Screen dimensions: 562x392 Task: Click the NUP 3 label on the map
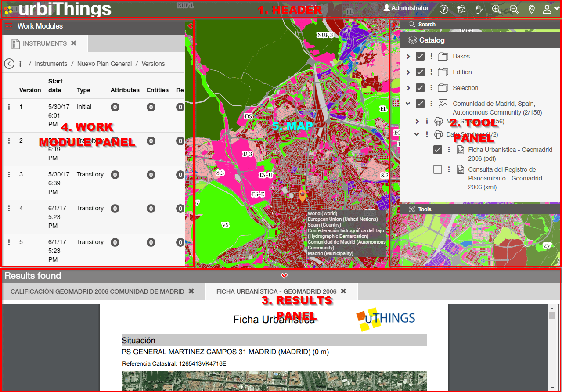(x=325, y=35)
